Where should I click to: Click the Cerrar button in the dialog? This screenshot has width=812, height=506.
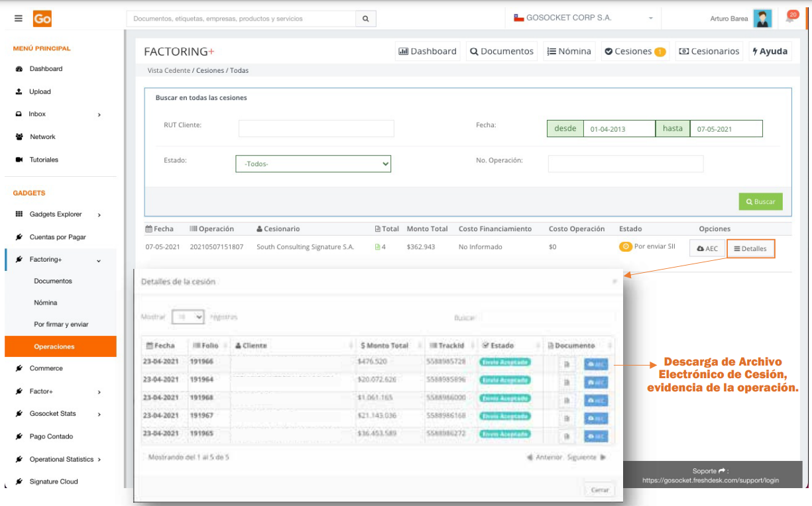click(x=600, y=490)
